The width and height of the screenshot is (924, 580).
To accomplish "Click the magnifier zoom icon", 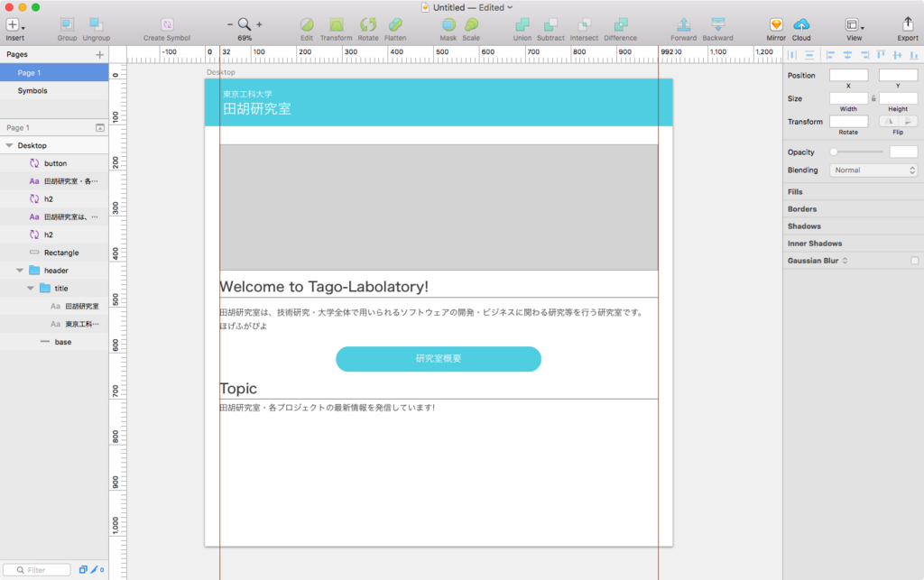I will [x=244, y=24].
